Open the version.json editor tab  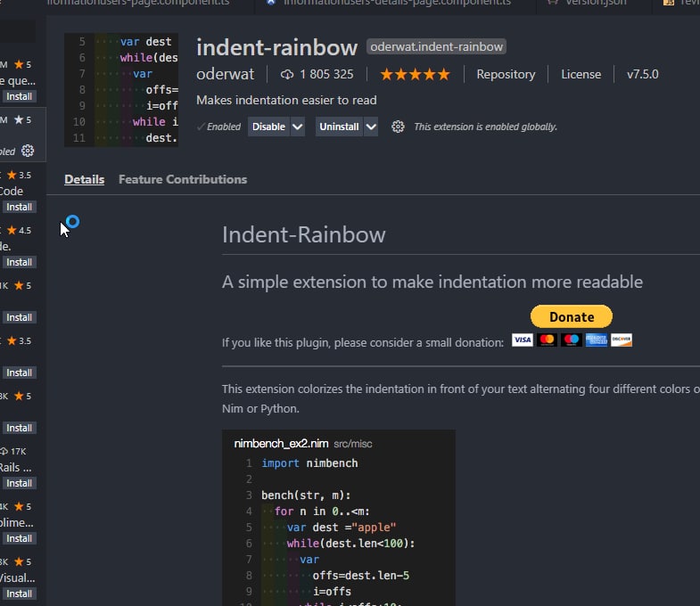tap(596, 3)
